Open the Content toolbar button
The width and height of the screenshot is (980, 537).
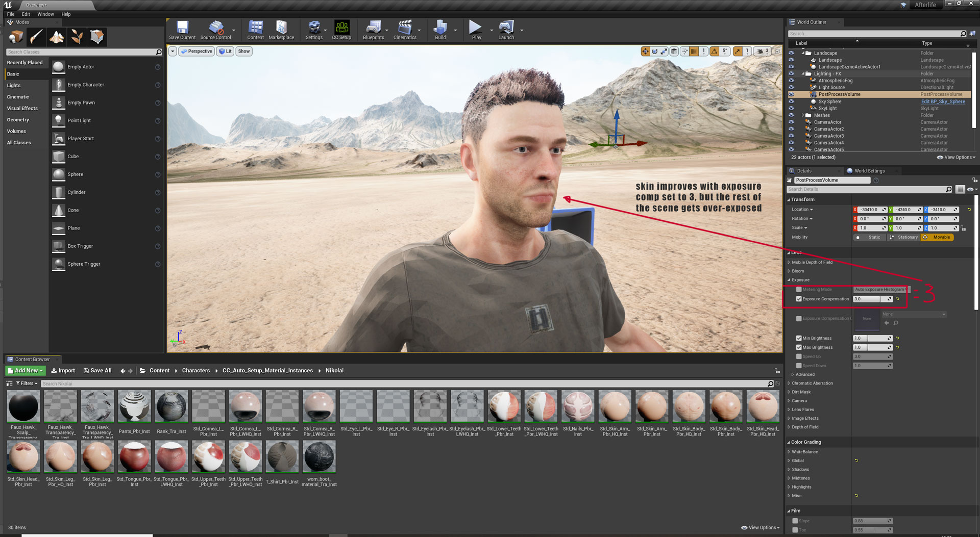pos(255,30)
